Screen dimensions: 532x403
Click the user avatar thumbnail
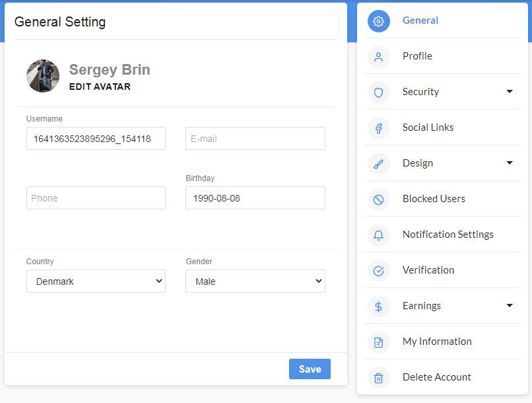pyautogui.click(x=43, y=76)
